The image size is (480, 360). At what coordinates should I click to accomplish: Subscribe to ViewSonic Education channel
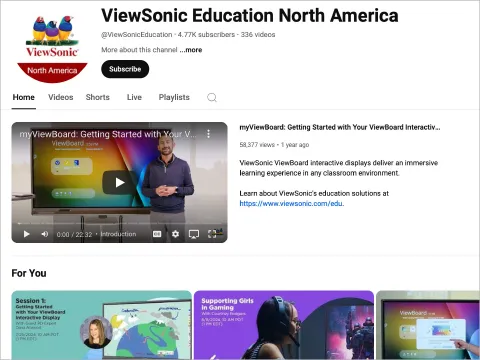pos(125,69)
